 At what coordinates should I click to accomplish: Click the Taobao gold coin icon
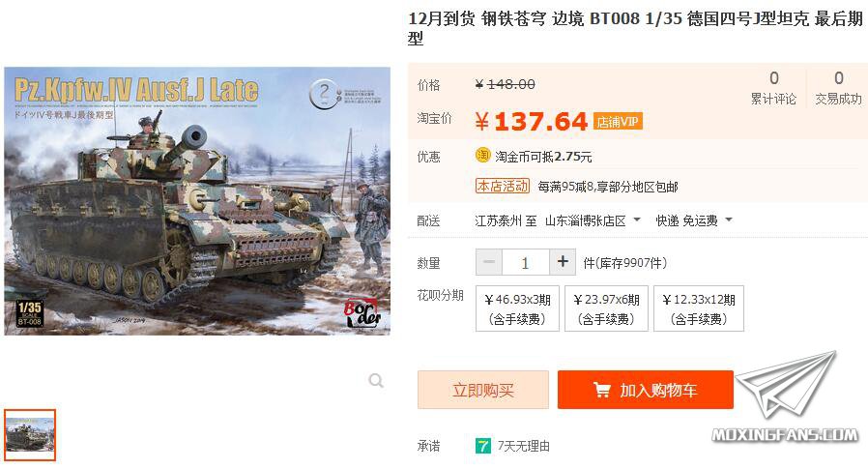click(482, 156)
